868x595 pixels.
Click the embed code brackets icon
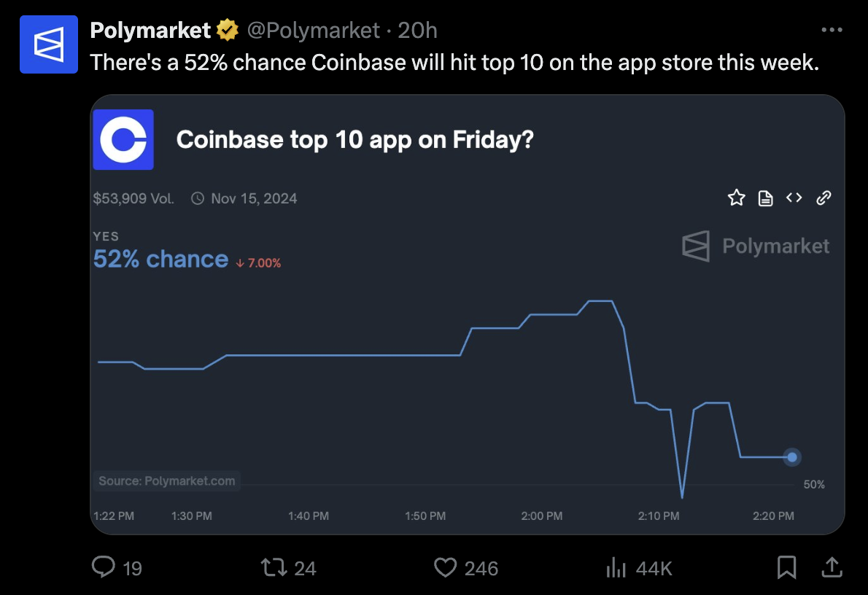click(x=794, y=198)
